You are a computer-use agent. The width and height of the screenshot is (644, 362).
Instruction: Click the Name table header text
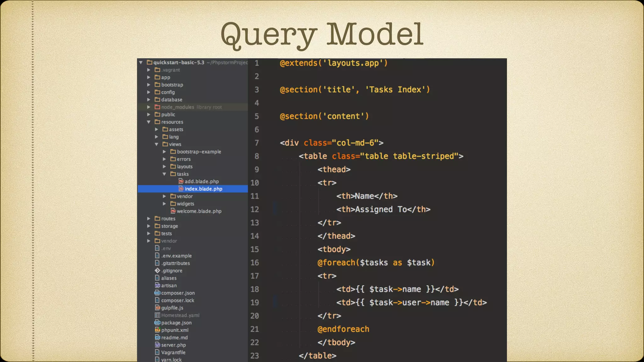coord(364,196)
